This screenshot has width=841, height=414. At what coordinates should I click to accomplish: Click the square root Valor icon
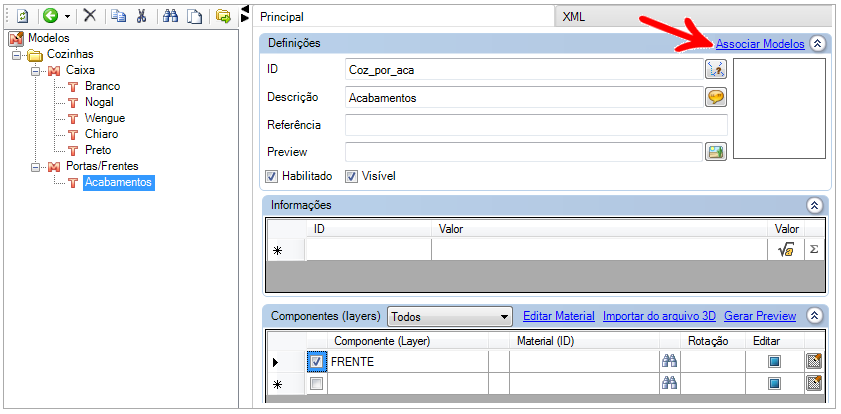pyautogui.click(x=786, y=250)
